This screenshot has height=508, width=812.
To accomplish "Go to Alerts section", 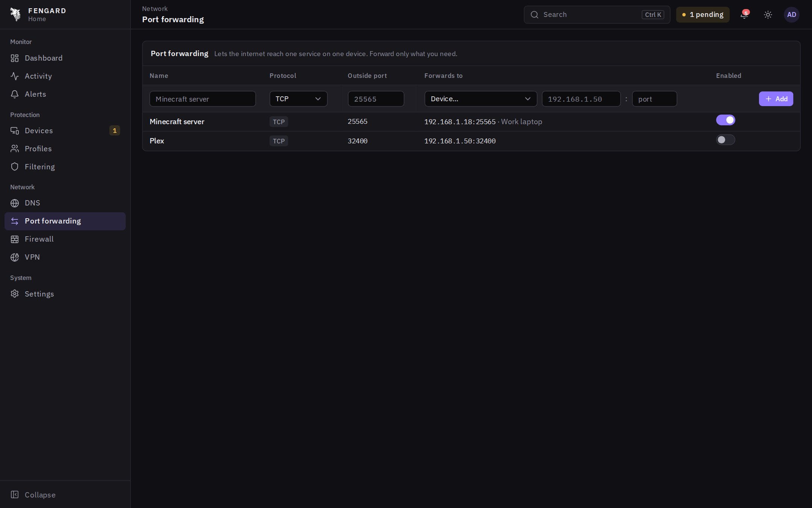I will pos(65,94).
